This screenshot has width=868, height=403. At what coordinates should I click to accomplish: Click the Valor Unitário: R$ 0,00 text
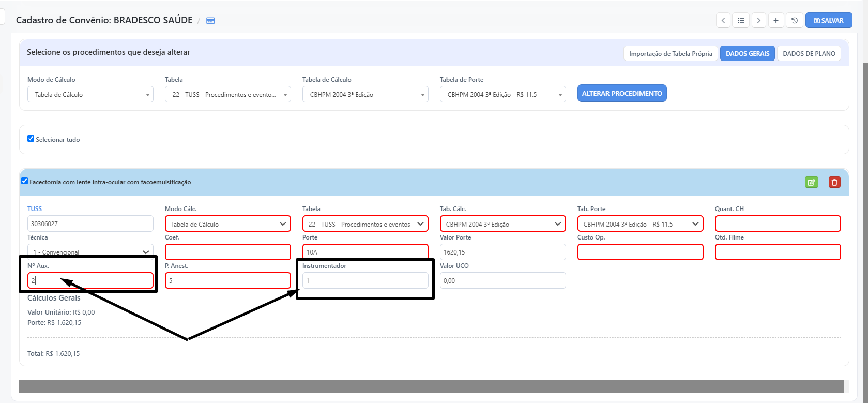pos(61,312)
